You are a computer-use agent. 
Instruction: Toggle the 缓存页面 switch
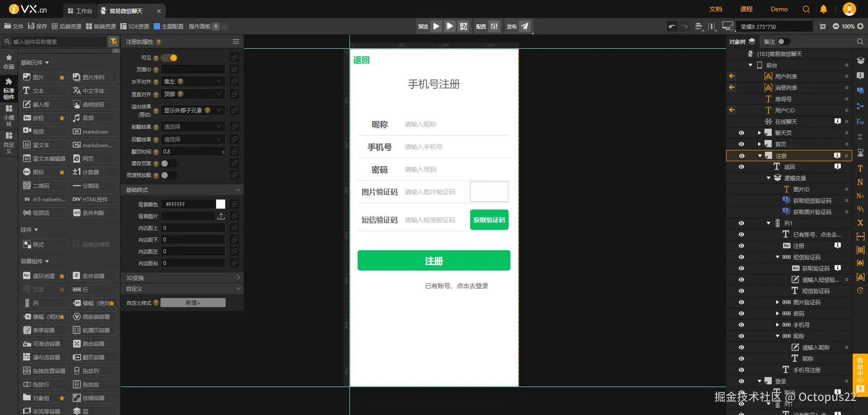(x=169, y=163)
